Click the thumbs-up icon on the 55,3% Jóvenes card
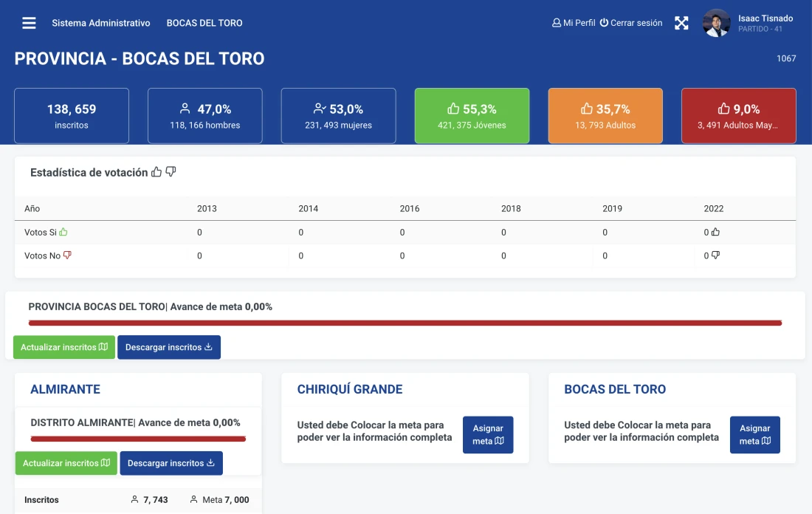The height and width of the screenshot is (514, 812). tap(453, 109)
